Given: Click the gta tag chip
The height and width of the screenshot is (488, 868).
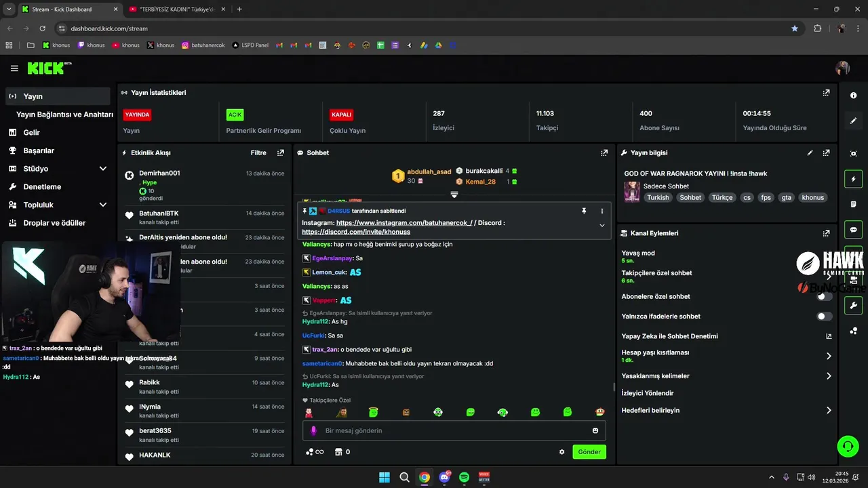Looking at the screenshot, I should (x=787, y=198).
